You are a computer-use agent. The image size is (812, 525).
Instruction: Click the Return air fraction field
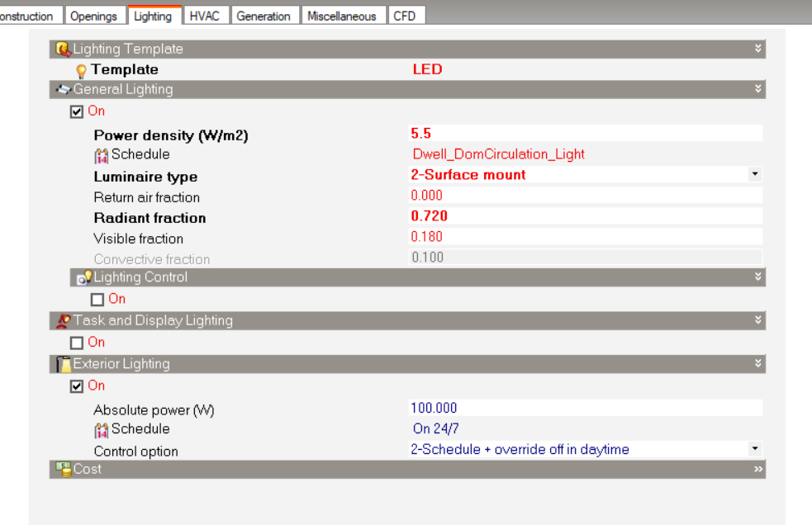pyautogui.click(x=586, y=195)
